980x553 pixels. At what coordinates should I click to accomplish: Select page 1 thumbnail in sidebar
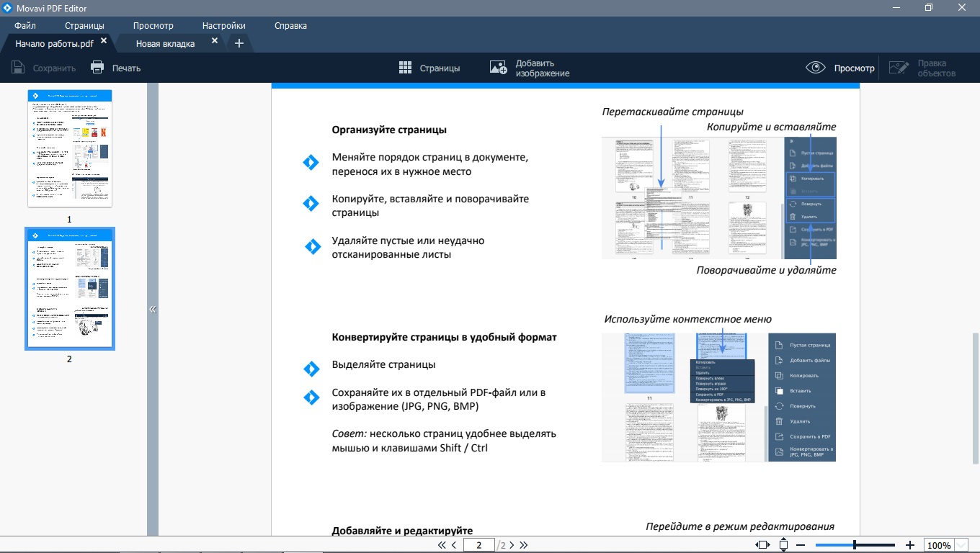coord(70,148)
